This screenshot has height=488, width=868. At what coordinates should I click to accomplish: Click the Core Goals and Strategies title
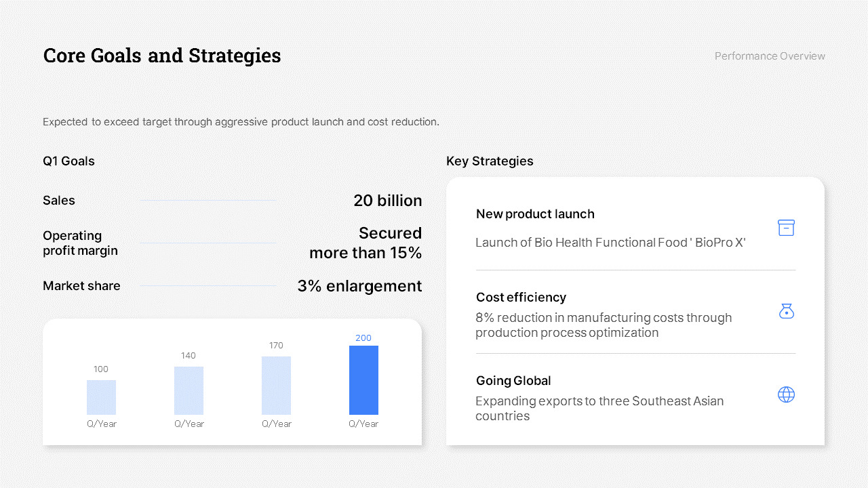click(162, 56)
